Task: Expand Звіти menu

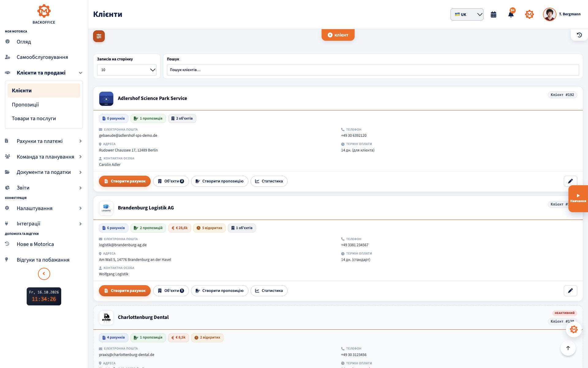Action: [44, 188]
